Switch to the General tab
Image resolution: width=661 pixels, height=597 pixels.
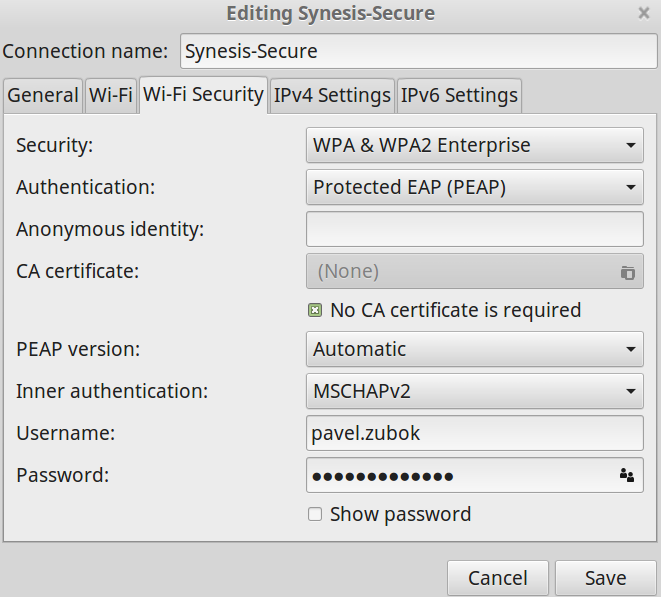point(43,95)
